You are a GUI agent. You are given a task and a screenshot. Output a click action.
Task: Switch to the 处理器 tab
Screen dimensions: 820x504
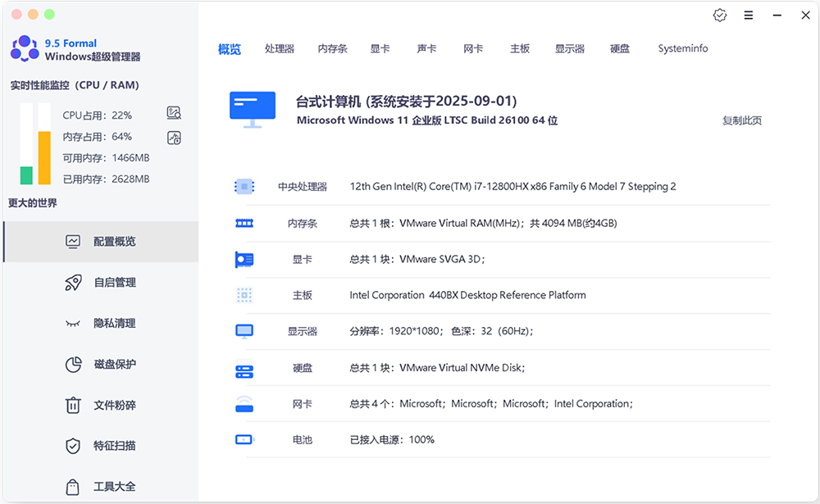tap(280, 48)
